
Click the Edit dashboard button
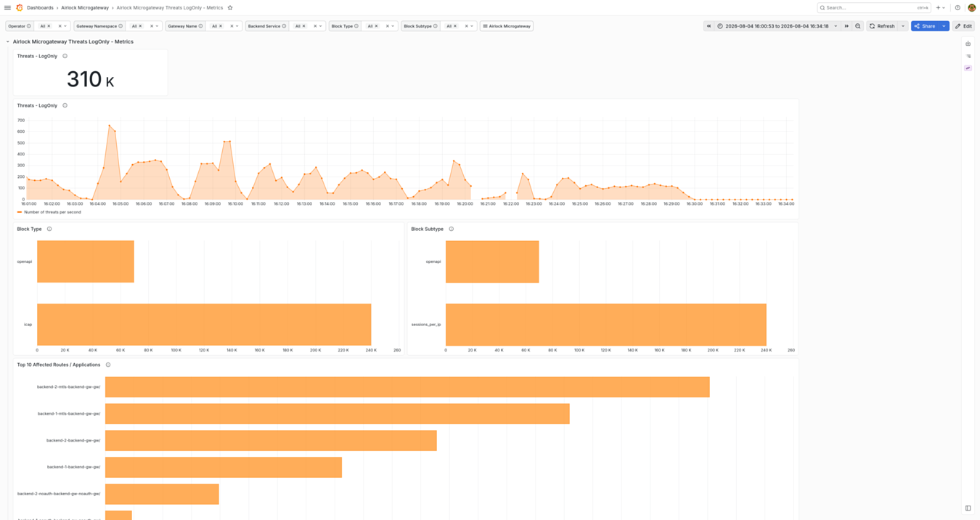click(x=964, y=26)
